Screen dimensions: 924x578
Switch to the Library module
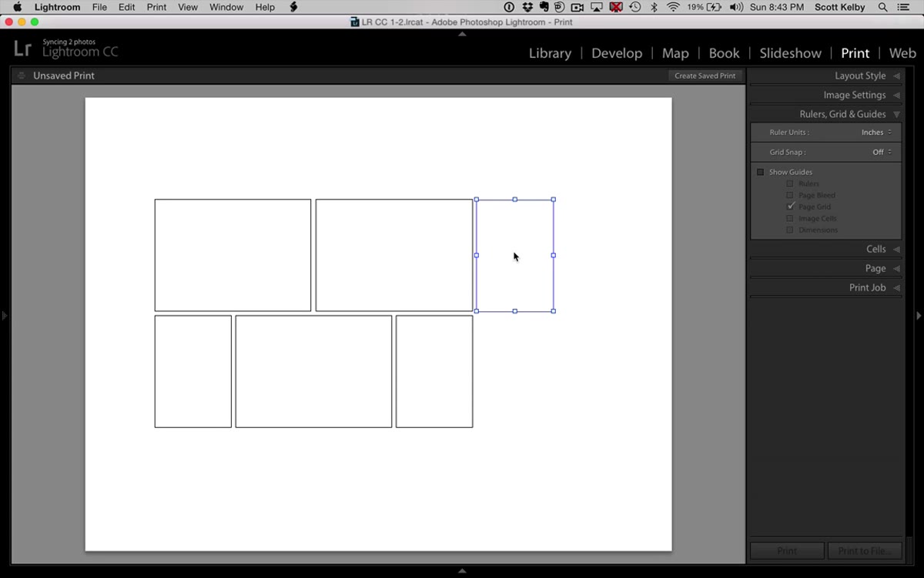click(x=550, y=53)
